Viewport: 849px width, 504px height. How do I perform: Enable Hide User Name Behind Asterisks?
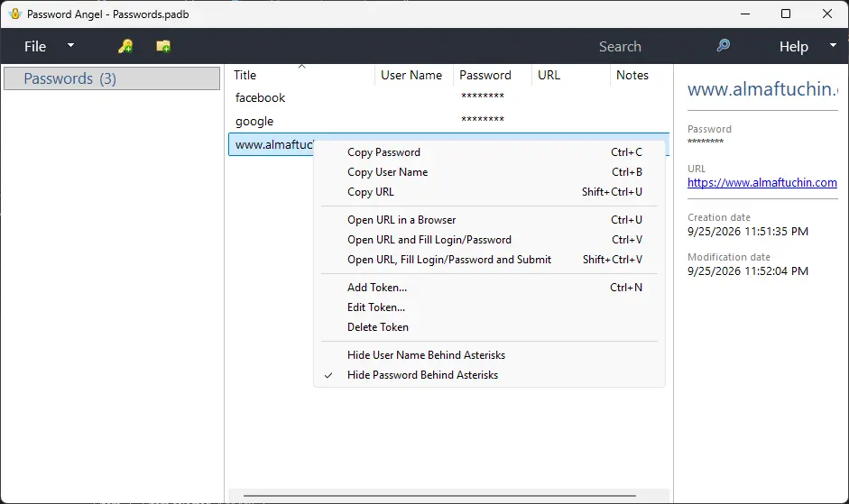coord(489,355)
